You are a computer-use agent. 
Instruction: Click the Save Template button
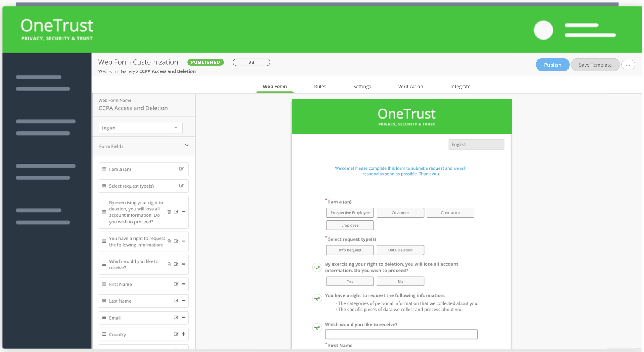(595, 65)
